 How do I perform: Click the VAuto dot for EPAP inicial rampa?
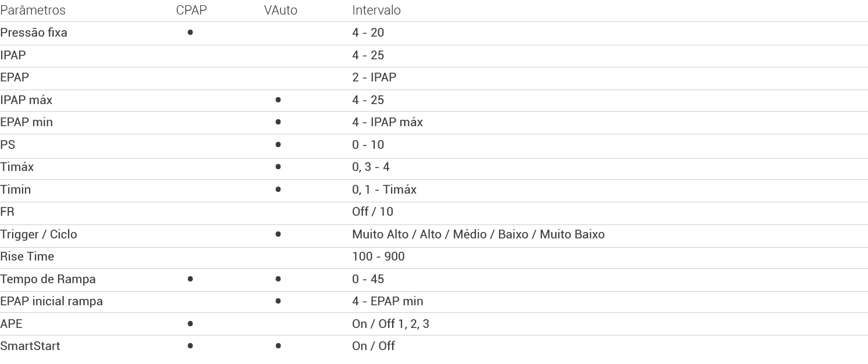pos(278,301)
